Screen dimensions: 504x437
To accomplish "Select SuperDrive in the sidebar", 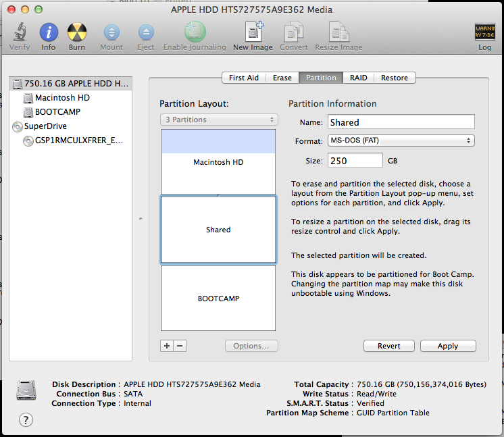I will click(71, 126).
